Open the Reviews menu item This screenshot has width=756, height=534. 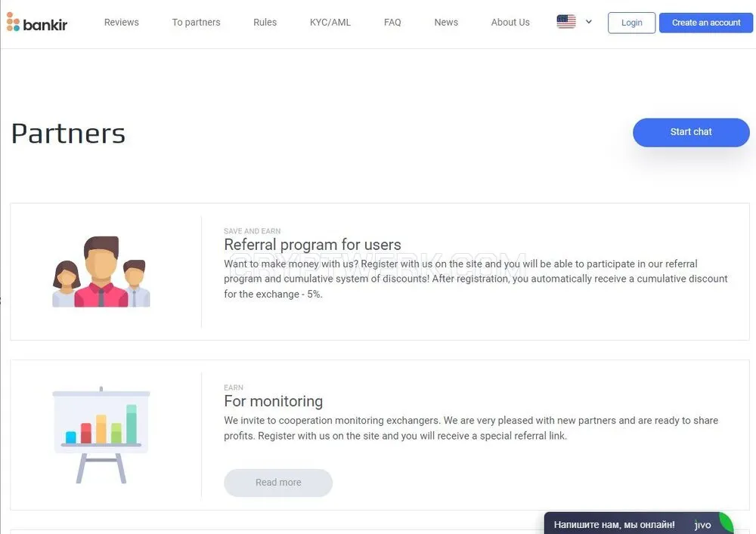pyautogui.click(x=122, y=22)
